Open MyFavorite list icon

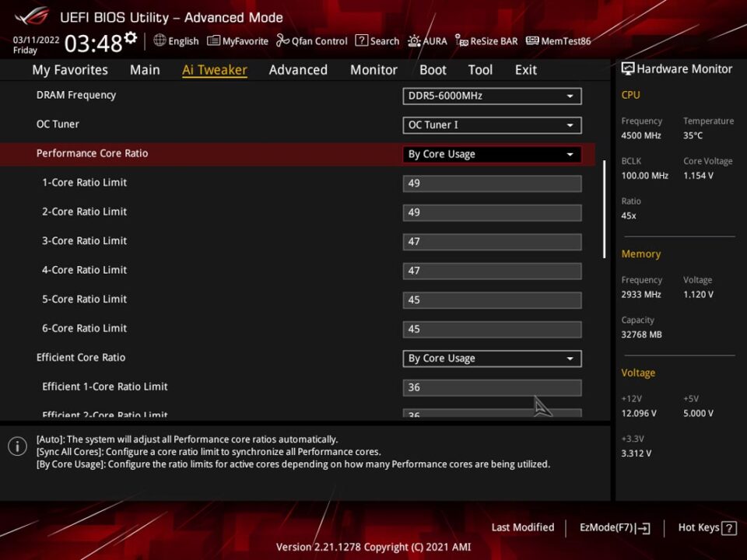tap(213, 41)
